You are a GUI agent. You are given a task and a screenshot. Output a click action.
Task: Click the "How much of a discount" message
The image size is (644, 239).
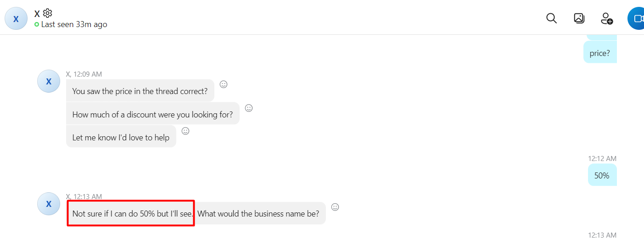[x=152, y=114]
